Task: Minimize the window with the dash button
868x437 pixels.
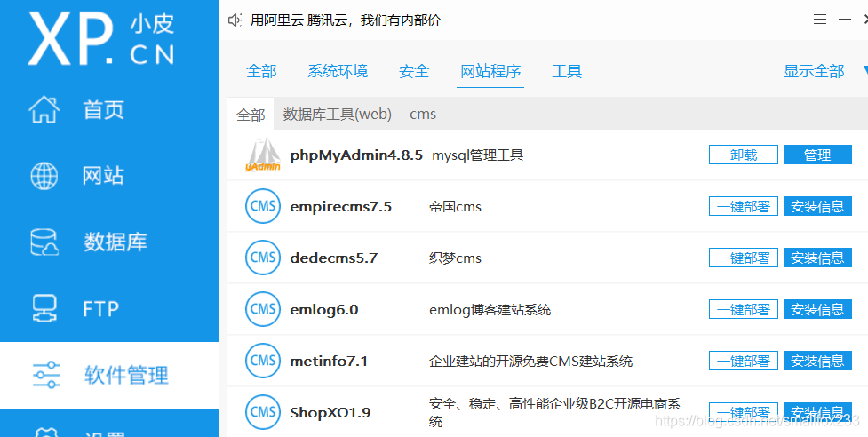Action: (x=845, y=20)
